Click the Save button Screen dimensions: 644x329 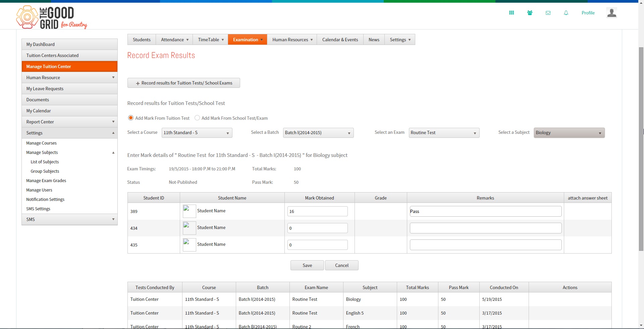point(307,265)
